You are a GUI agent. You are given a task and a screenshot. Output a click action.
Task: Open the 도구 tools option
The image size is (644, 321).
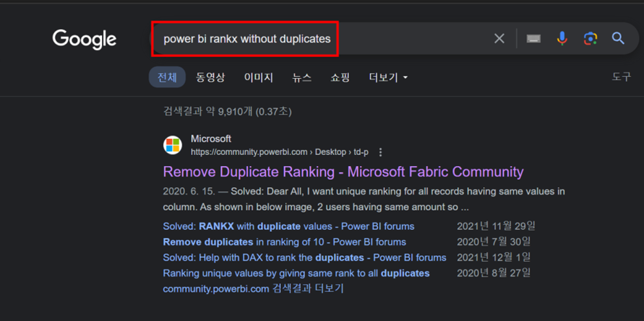(621, 77)
